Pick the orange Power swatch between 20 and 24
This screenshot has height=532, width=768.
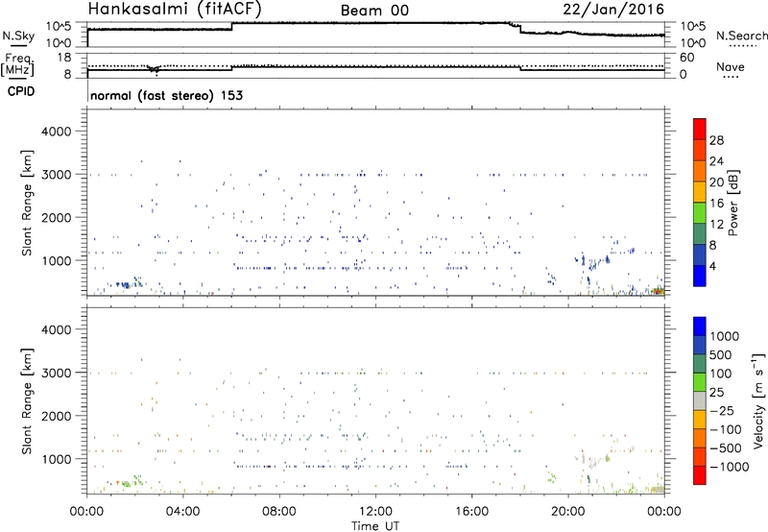point(700,171)
